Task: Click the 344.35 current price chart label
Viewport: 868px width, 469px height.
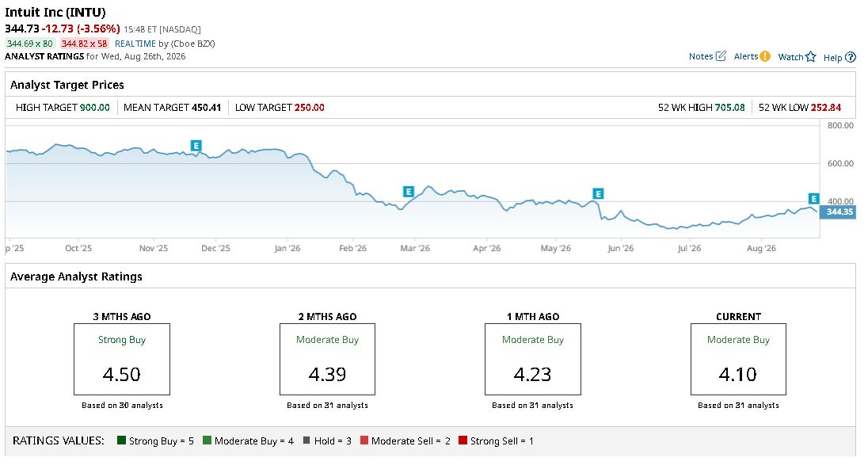Action: tap(838, 212)
